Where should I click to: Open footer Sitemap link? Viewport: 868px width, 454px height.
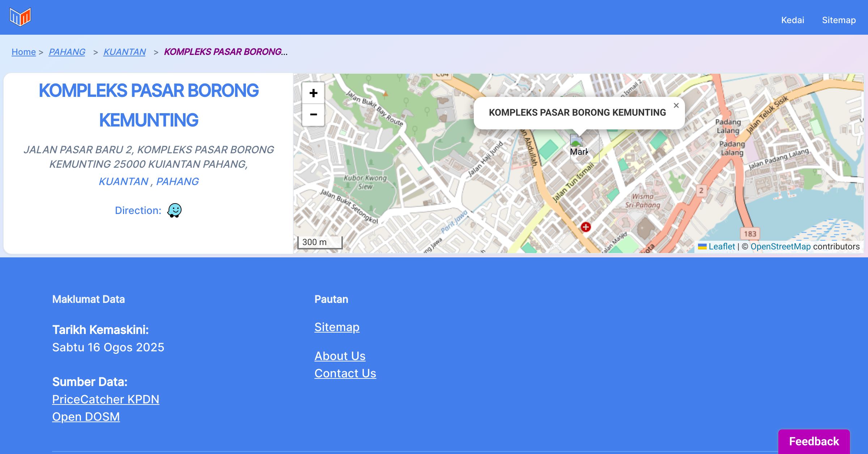(337, 327)
